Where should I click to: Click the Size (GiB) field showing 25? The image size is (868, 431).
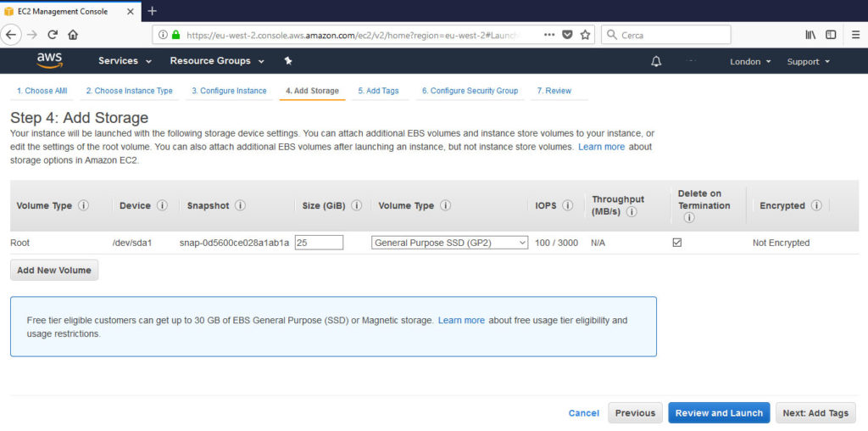[319, 243]
